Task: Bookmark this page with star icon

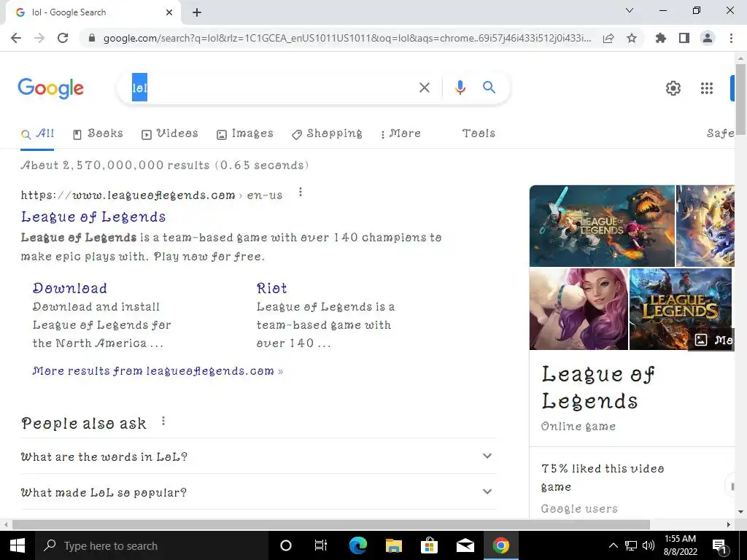Action: pyautogui.click(x=632, y=38)
